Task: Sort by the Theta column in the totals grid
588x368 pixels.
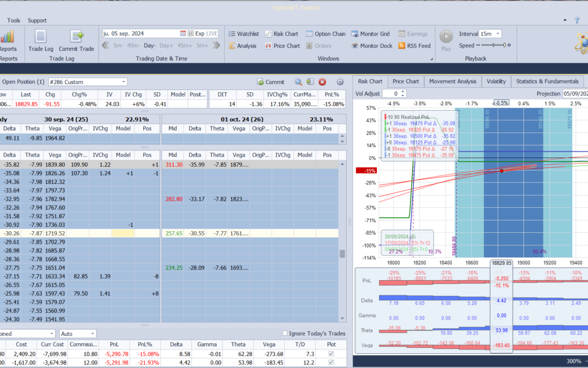Action: click(238, 345)
